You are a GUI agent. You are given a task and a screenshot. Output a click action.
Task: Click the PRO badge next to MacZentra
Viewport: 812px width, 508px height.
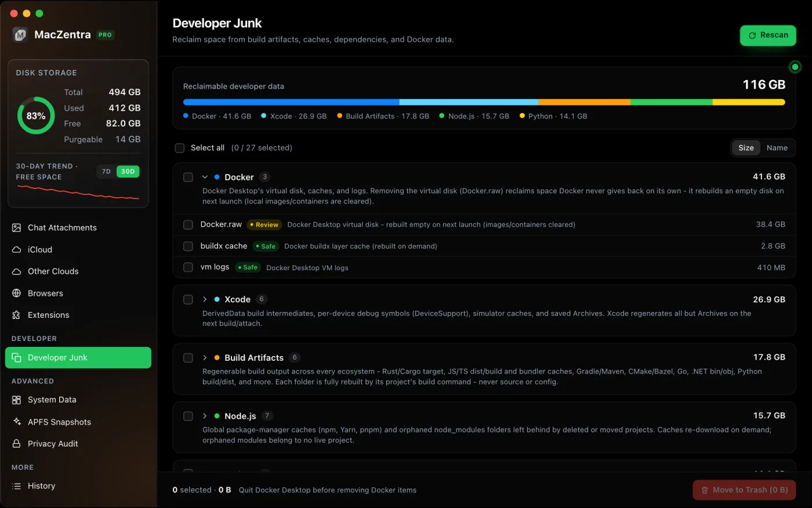(x=105, y=35)
